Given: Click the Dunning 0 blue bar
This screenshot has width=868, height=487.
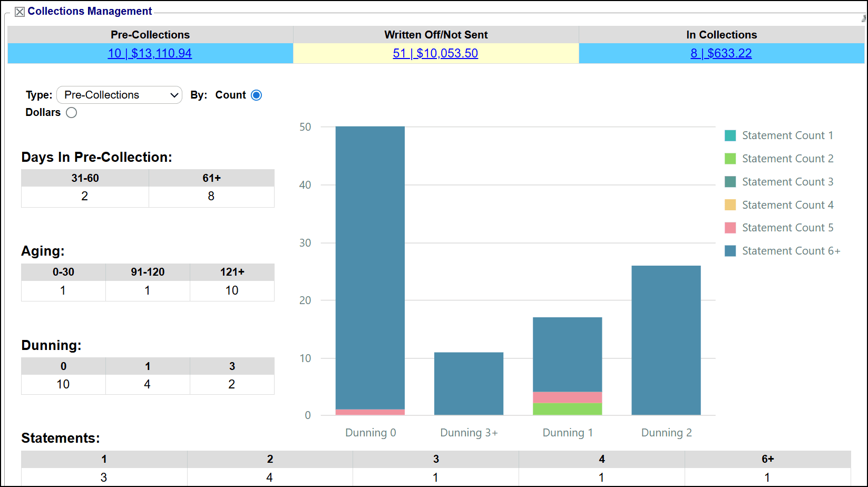Looking at the screenshot, I should pos(370,264).
